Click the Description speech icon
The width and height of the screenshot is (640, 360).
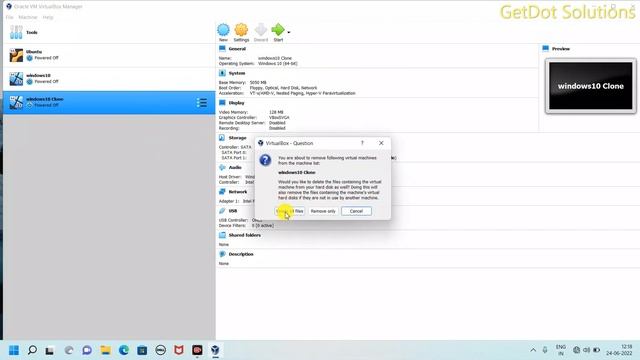click(222, 254)
